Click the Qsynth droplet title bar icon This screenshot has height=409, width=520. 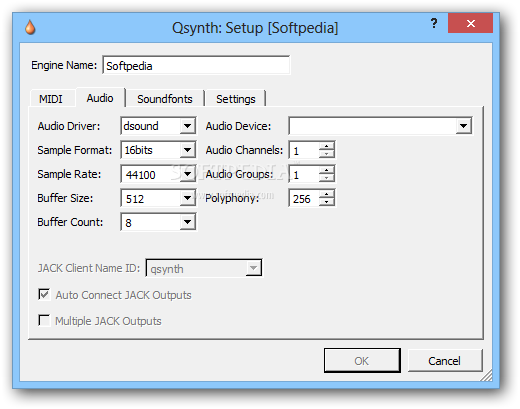pos(30,27)
